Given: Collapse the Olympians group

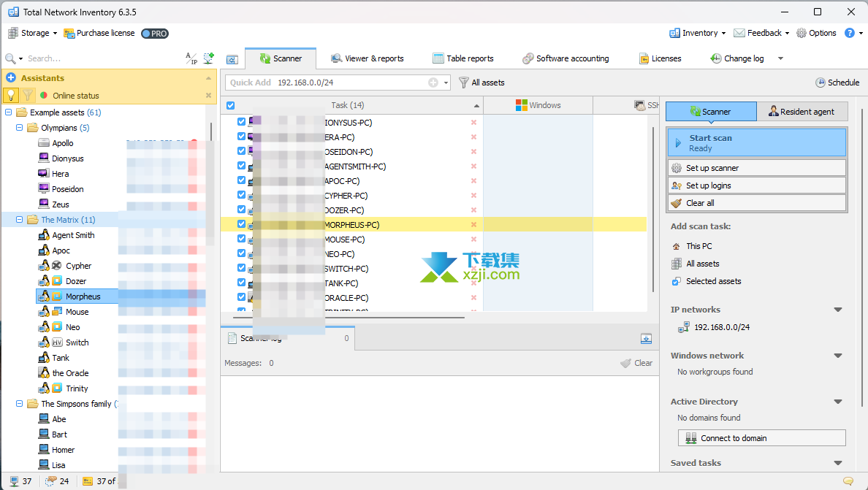Looking at the screenshot, I should [x=20, y=128].
